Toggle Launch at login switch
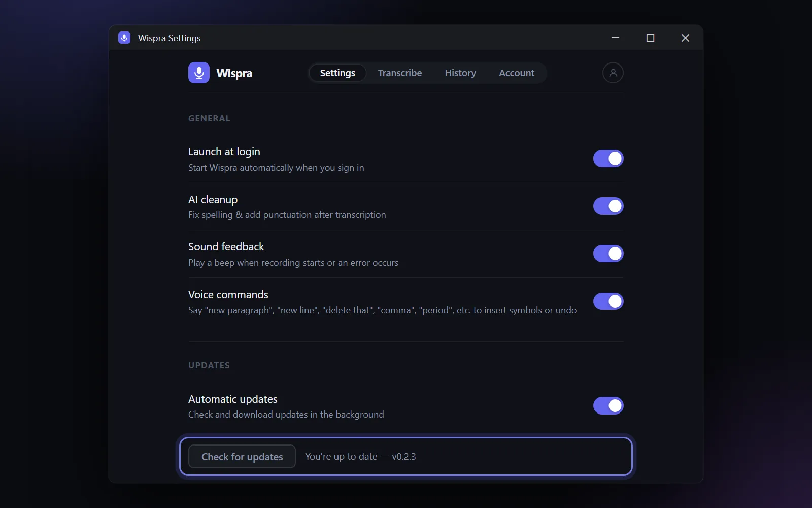Viewport: 812px width, 508px height. pyautogui.click(x=608, y=158)
